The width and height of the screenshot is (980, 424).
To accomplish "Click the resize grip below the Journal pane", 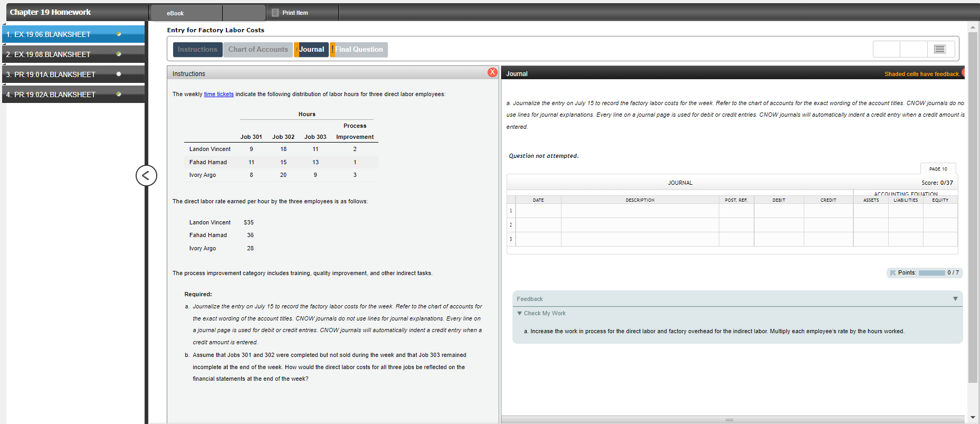I will 729,420.
